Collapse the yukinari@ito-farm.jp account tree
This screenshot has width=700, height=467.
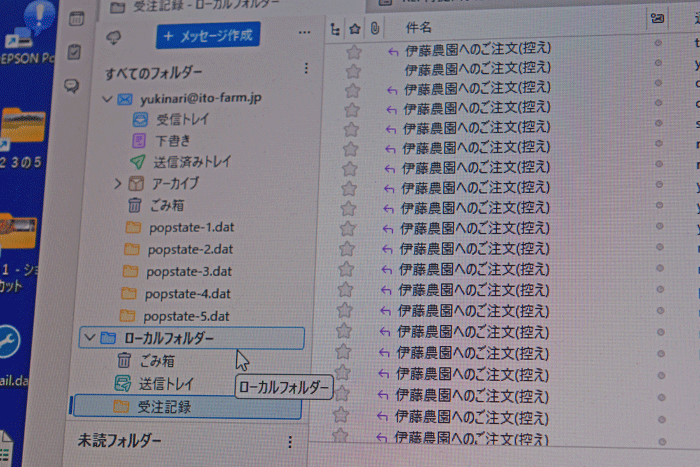pos(107,100)
